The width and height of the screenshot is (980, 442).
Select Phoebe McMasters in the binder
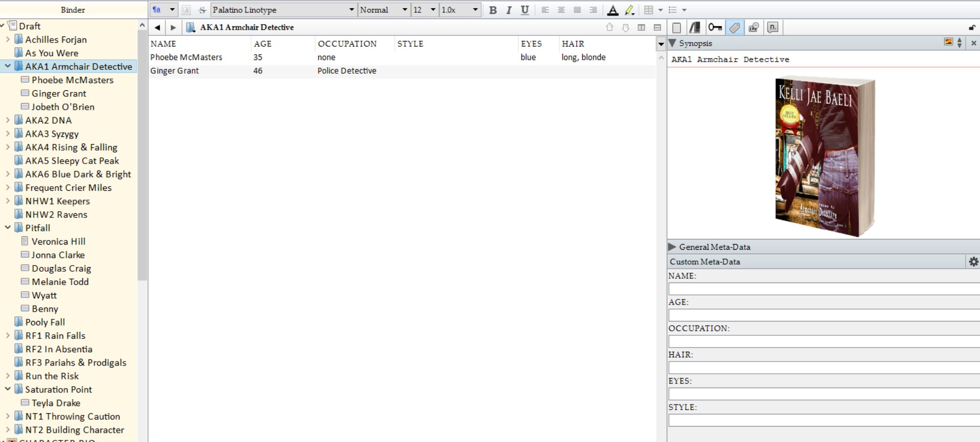pyautogui.click(x=72, y=80)
